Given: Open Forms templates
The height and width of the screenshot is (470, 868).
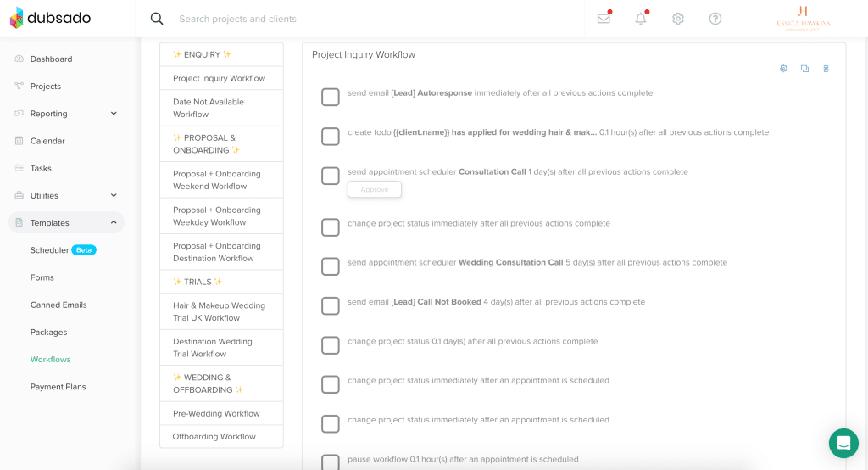Looking at the screenshot, I should coord(42,277).
